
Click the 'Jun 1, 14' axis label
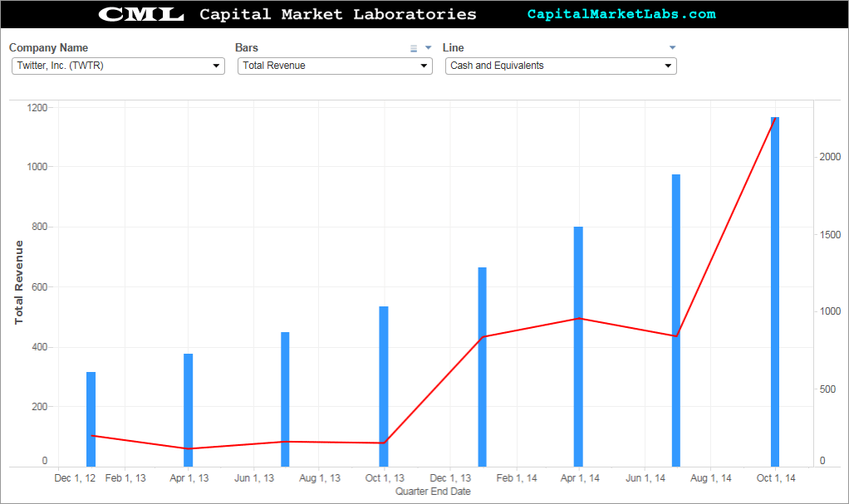[645, 478]
